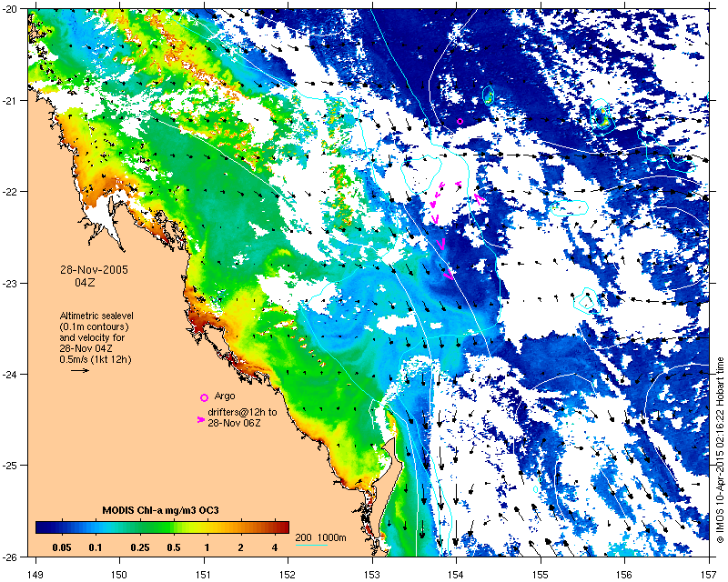The image size is (728, 582).
Task: Click the 'drifters@12h to' legend text
Action: pos(242,412)
